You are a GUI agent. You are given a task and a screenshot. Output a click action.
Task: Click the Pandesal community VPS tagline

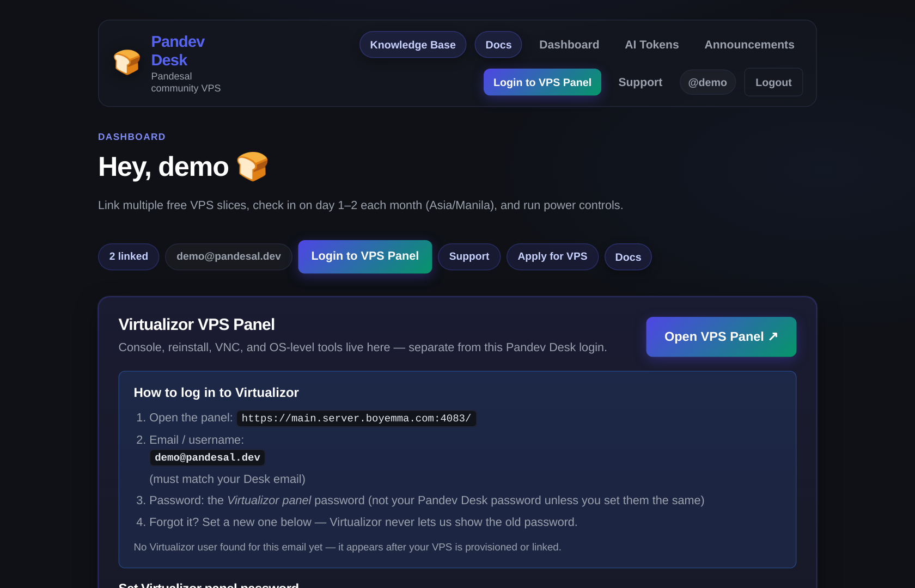186,82
